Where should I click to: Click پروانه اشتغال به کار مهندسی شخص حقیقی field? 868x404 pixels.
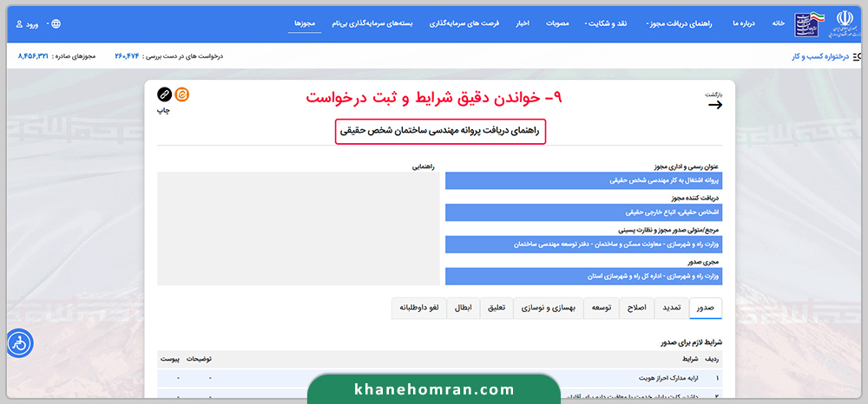pyautogui.click(x=584, y=180)
